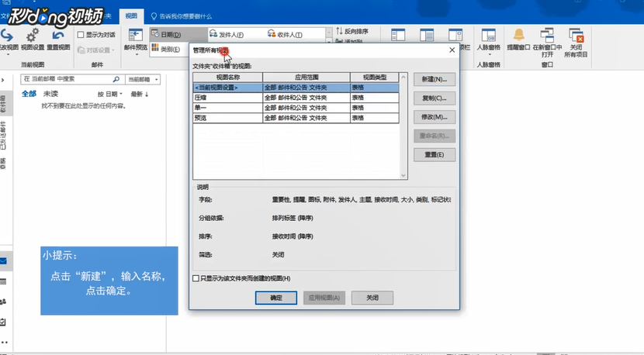Click 重置(E) button in dialog
This screenshot has width=644, height=355.
tap(435, 155)
